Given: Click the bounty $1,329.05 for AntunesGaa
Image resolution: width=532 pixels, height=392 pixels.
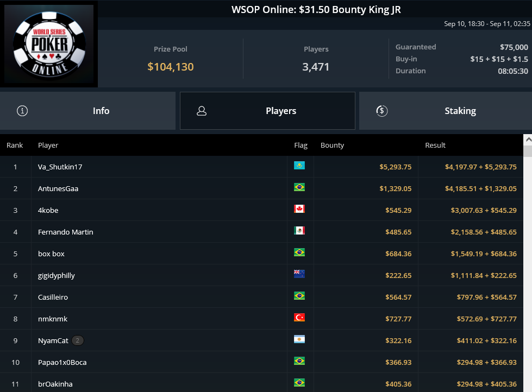Looking at the screenshot, I should tap(396, 188).
